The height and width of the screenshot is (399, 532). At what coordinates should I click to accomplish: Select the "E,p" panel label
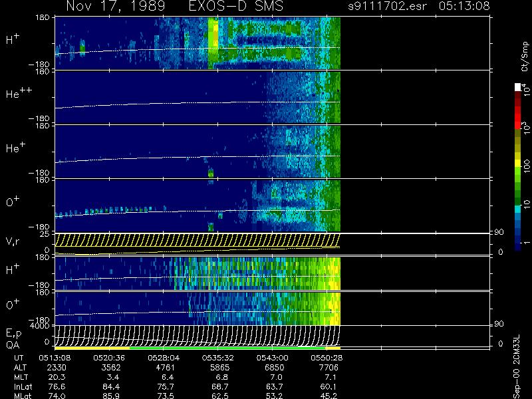13,334
